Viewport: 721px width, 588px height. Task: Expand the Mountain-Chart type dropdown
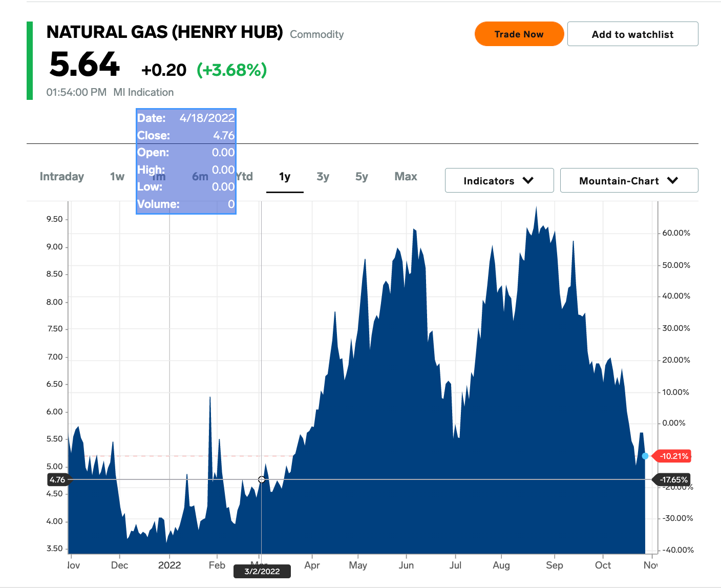(629, 181)
